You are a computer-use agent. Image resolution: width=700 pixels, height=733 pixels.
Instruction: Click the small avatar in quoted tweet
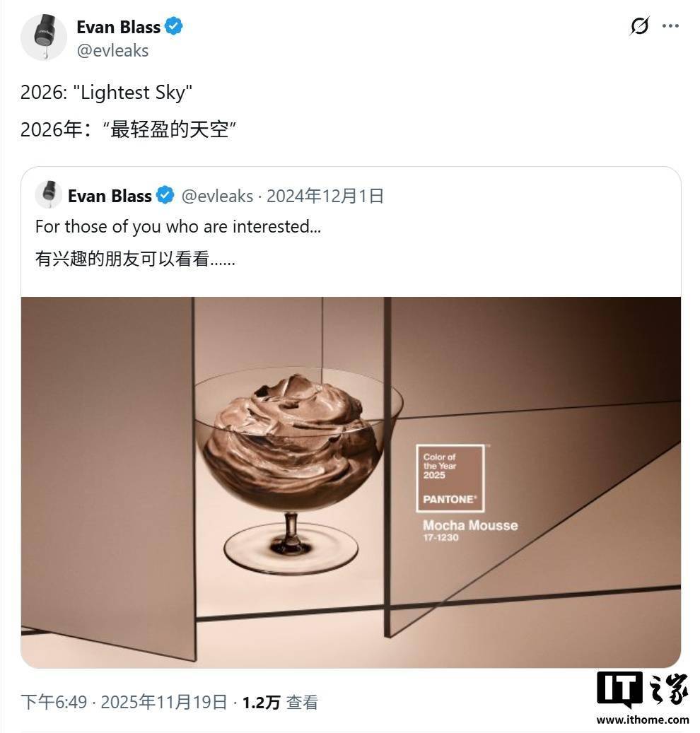(49, 194)
